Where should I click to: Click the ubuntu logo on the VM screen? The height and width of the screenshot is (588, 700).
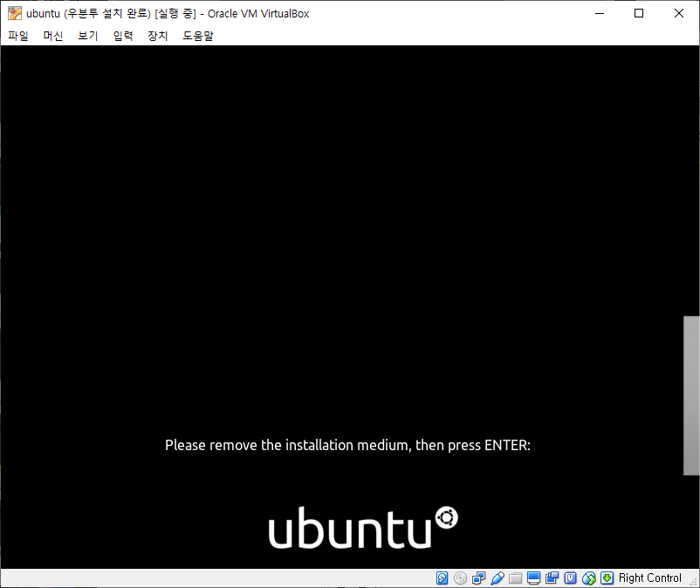click(363, 527)
